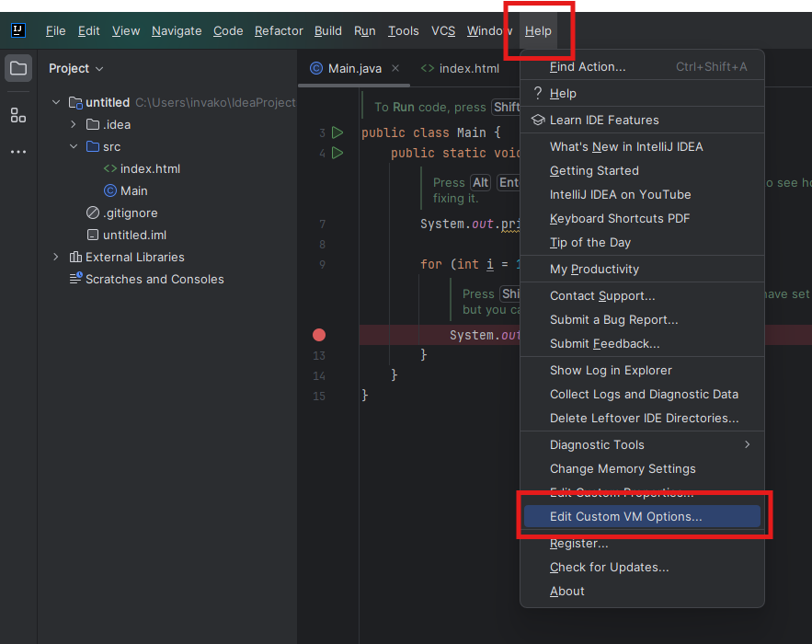This screenshot has width=812, height=644.
Task: Select Find Action... in the Help menu
Action: coord(642,66)
